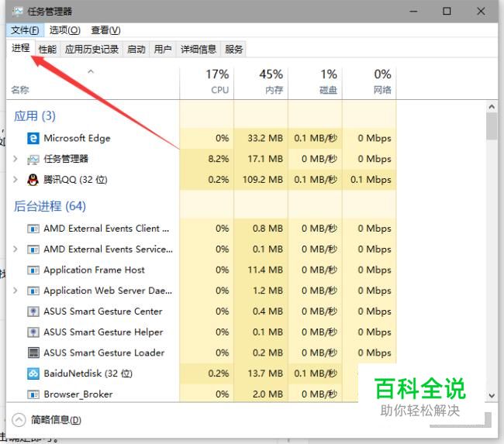Click the Microsoft Edge process icon
Viewport: 504px width, 444px height.
[33, 139]
